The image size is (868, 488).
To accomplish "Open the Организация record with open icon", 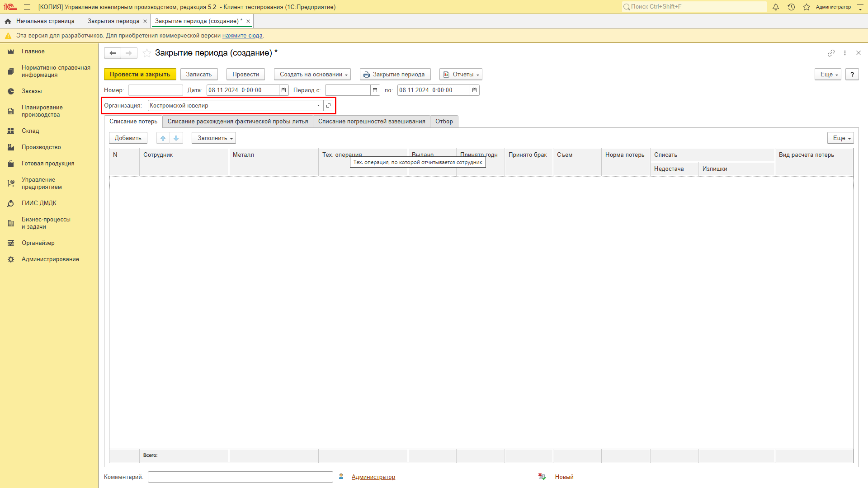I will tap(329, 106).
